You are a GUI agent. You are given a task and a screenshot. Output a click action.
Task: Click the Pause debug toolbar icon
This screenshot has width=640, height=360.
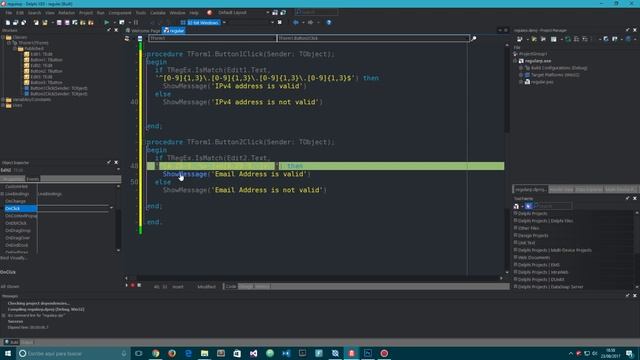click(x=136, y=22)
